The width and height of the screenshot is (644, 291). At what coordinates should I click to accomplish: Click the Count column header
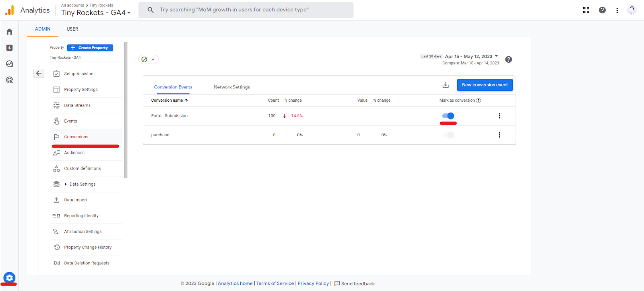(273, 100)
